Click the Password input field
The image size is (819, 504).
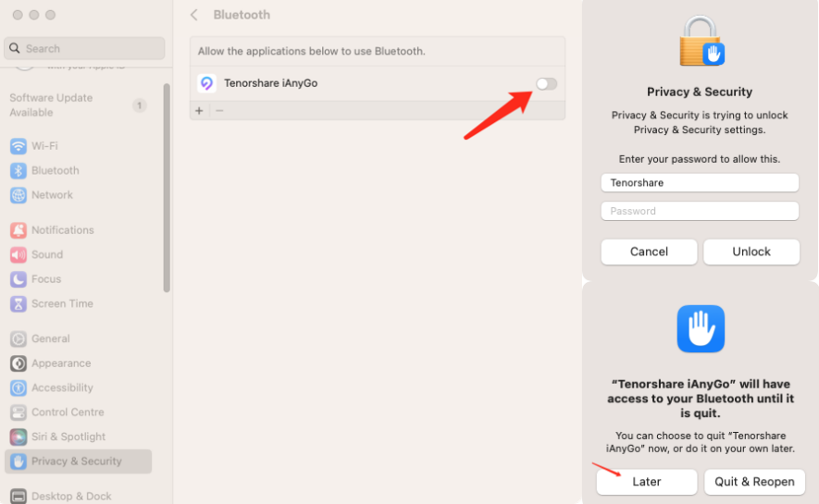click(700, 211)
